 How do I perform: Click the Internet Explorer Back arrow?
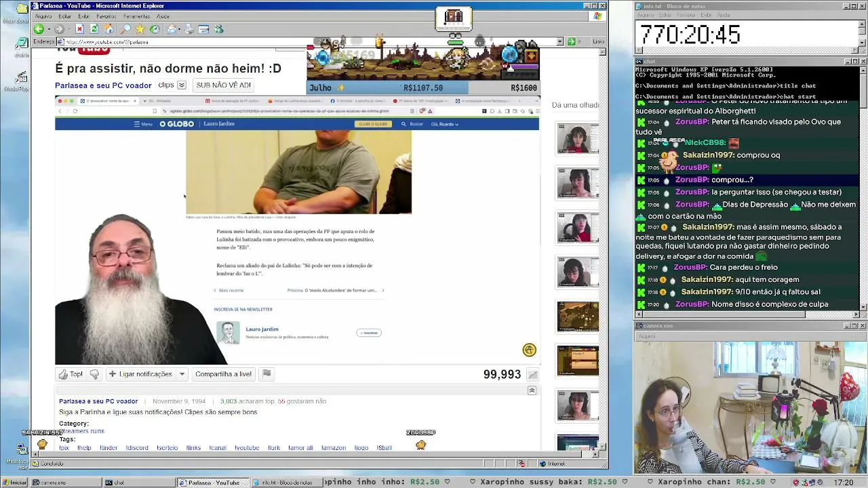39,29
